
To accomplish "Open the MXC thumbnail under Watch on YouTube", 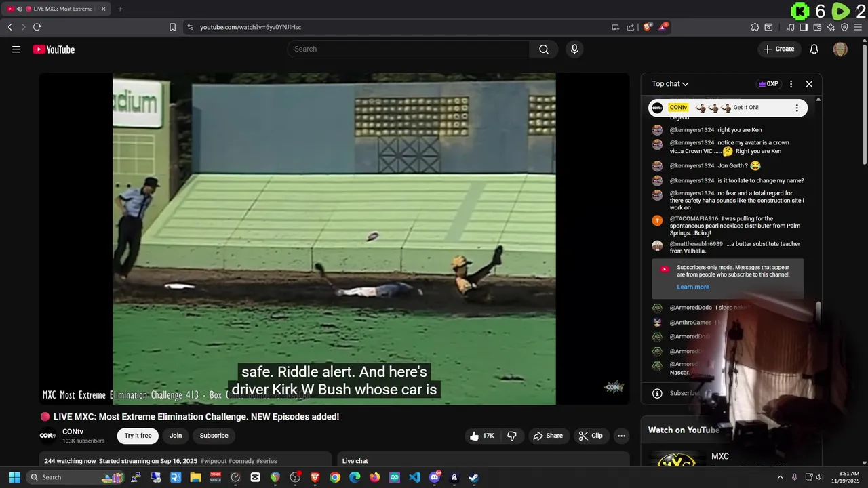I will [677, 460].
